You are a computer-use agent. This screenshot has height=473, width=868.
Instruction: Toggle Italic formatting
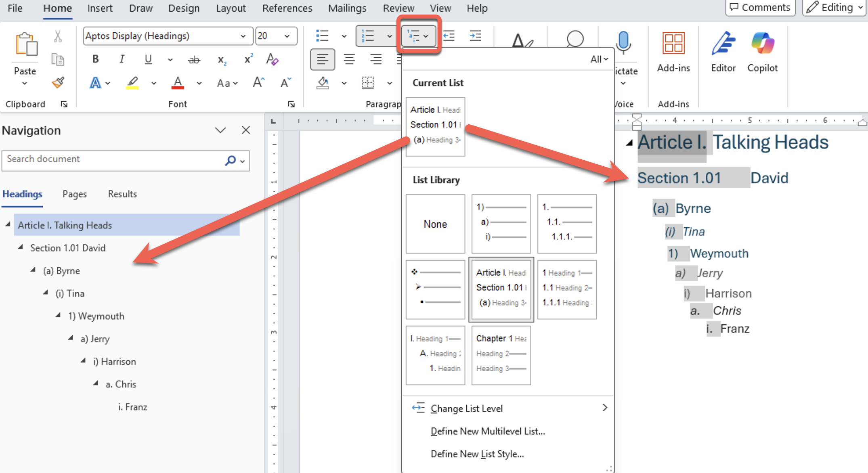[122, 59]
